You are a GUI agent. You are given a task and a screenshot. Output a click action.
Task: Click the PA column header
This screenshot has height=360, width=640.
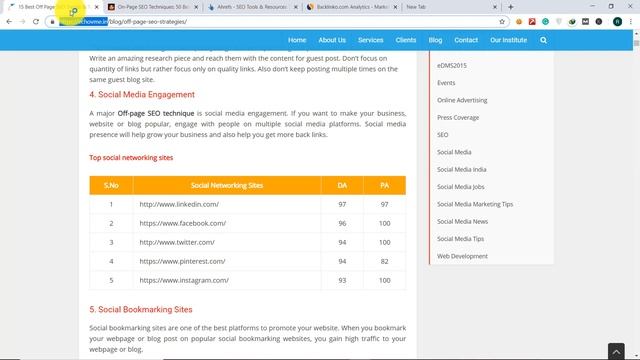384,185
